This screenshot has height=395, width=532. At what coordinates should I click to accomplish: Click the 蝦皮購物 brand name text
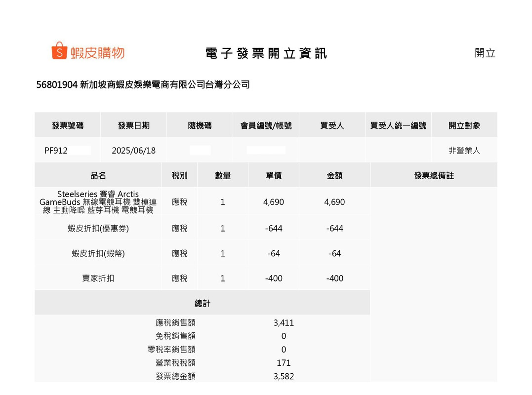click(x=98, y=53)
